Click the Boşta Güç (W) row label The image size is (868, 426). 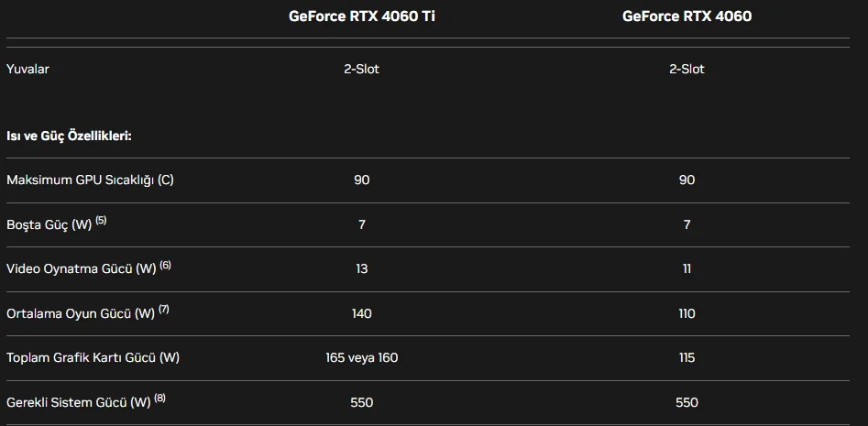click(x=49, y=225)
